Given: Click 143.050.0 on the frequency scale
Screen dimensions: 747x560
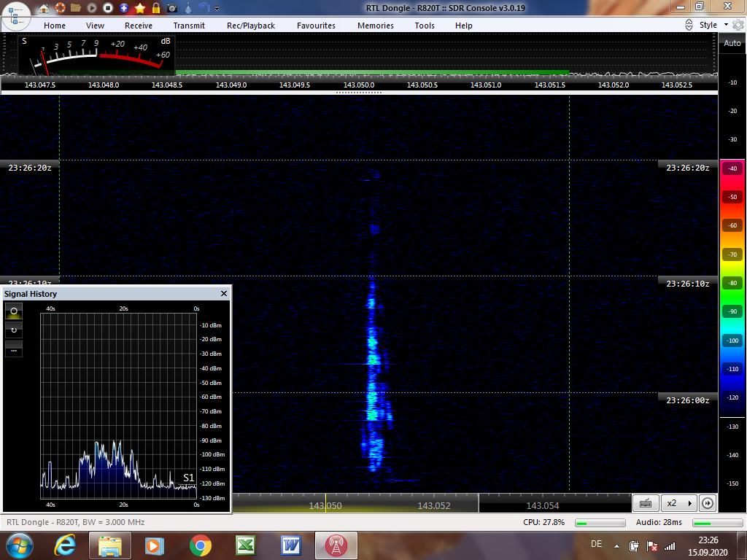Looking at the screenshot, I should pos(359,85).
